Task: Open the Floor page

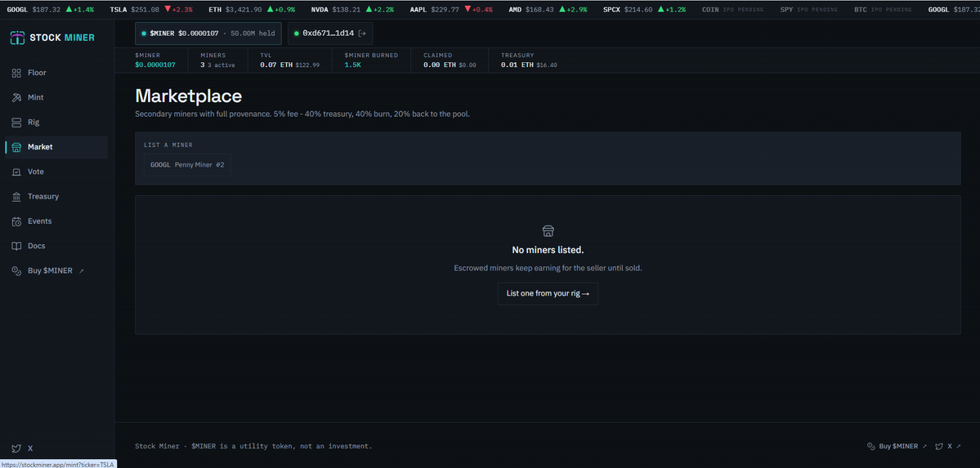Action: [56, 74]
